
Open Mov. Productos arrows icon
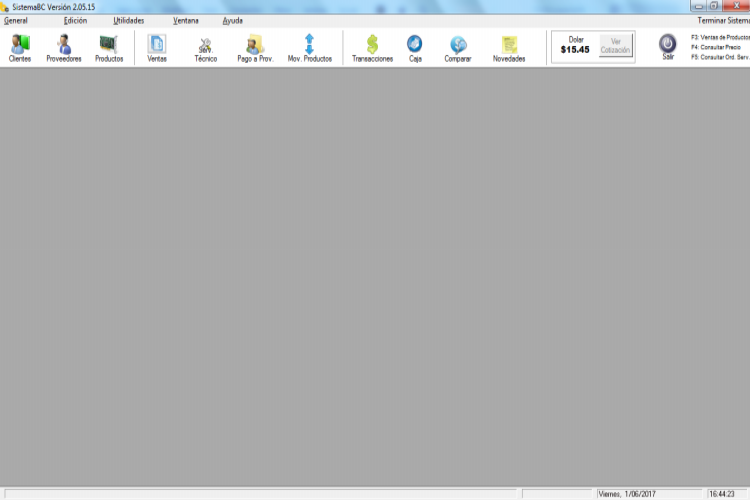point(309,45)
